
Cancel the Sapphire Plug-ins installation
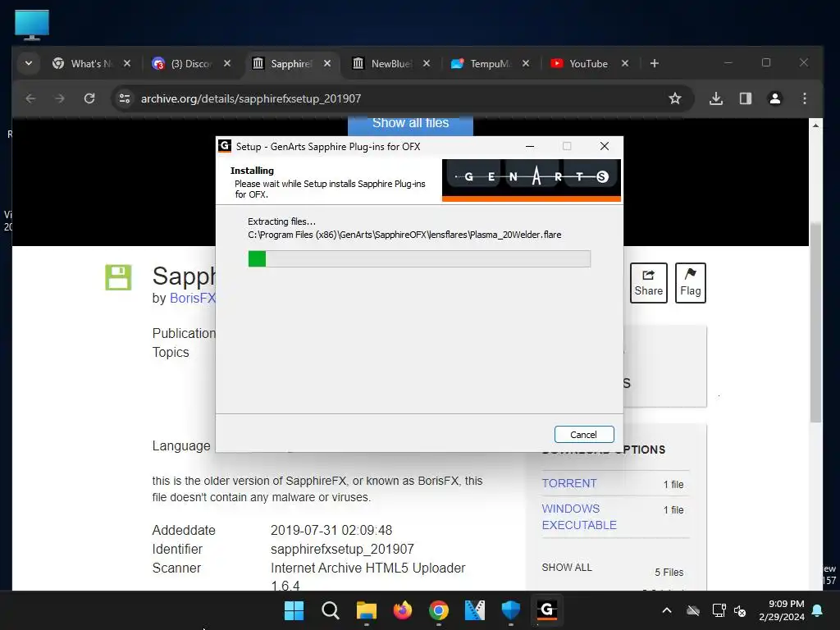pyautogui.click(x=584, y=435)
